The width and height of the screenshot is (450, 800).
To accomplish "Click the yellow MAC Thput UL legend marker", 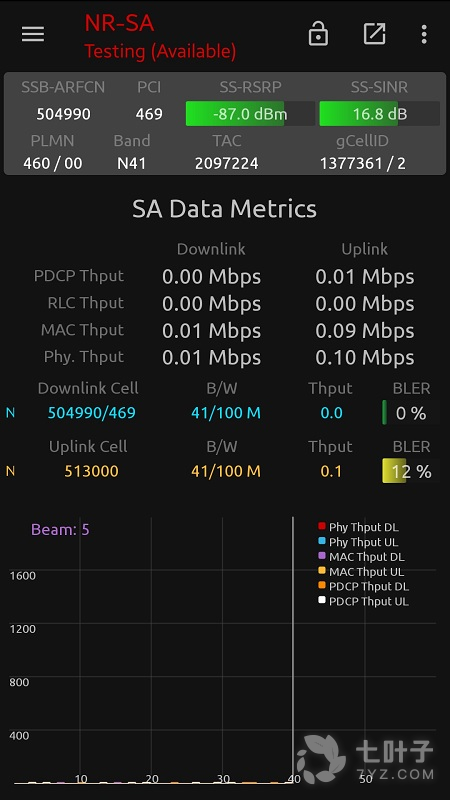I will [322, 570].
